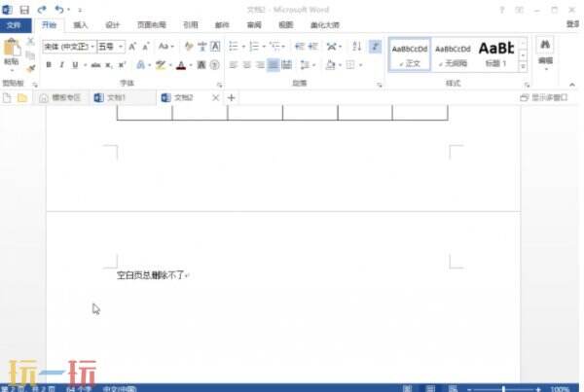Add a new document tab with plus icon

pos(231,98)
